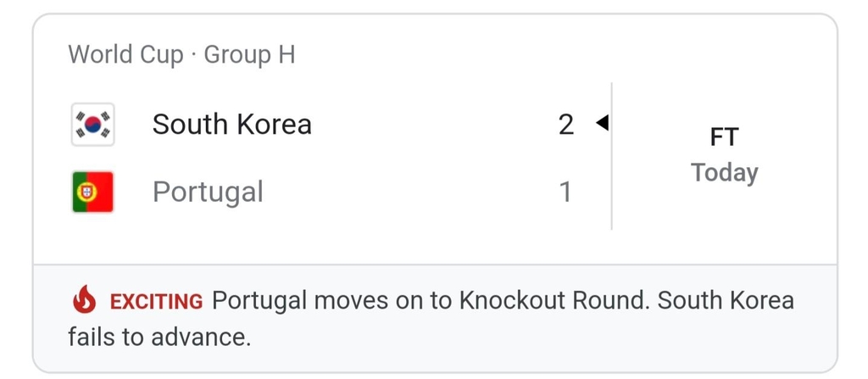This screenshot has width=868, height=379.
Task: Click South Korea's score of 2
Action: click(x=565, y=125)
